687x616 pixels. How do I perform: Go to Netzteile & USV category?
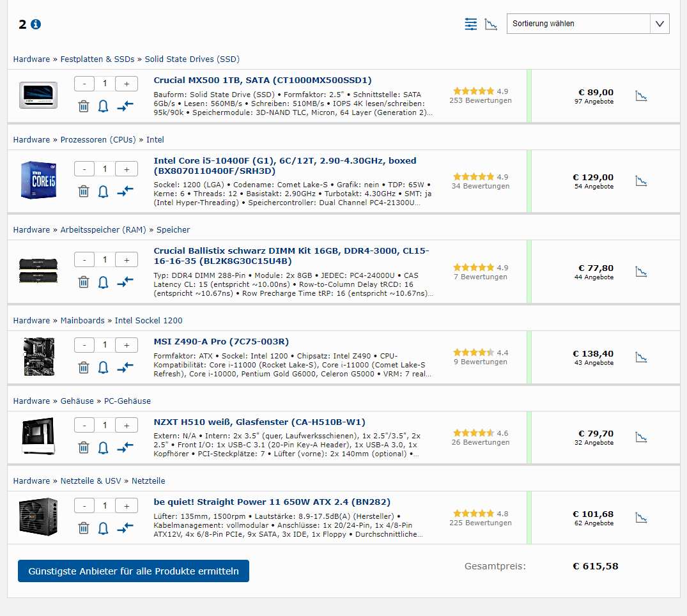(x=91, y=481)
